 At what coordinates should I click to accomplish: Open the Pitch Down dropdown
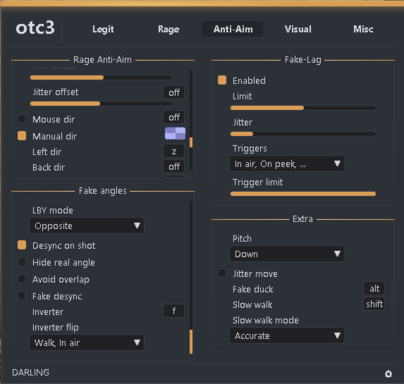tap(287, 254)
